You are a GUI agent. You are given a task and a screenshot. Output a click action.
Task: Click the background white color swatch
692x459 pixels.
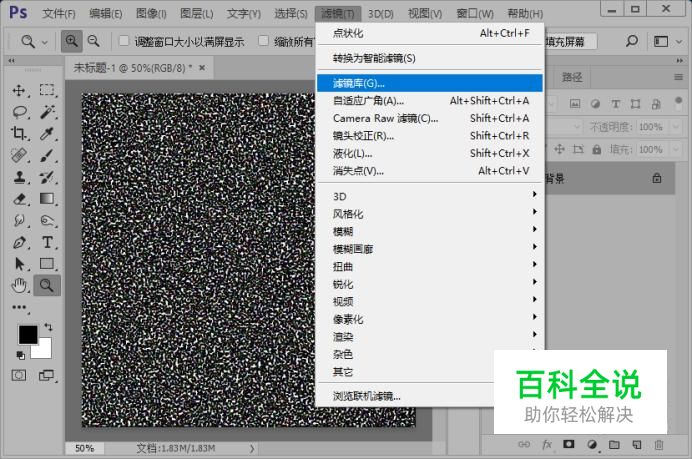point(44,351)
